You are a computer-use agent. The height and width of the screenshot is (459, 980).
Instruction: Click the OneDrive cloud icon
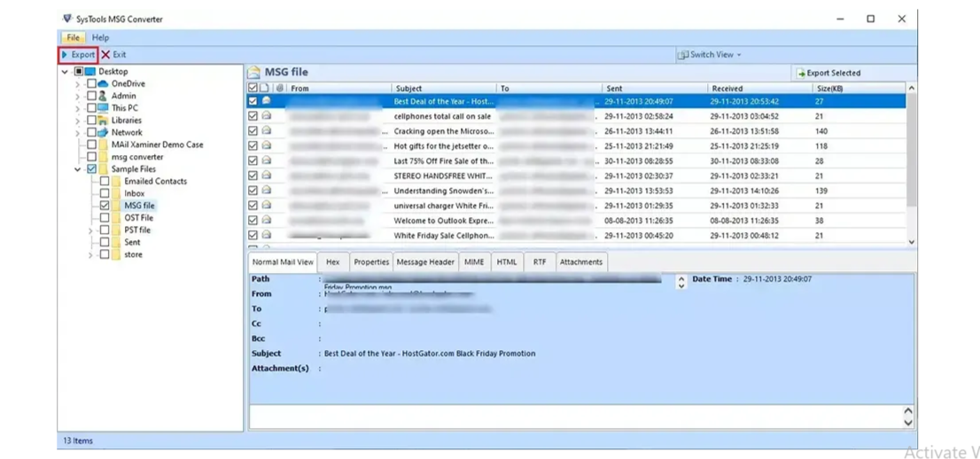pyautogui.click(x=103, y=83)
